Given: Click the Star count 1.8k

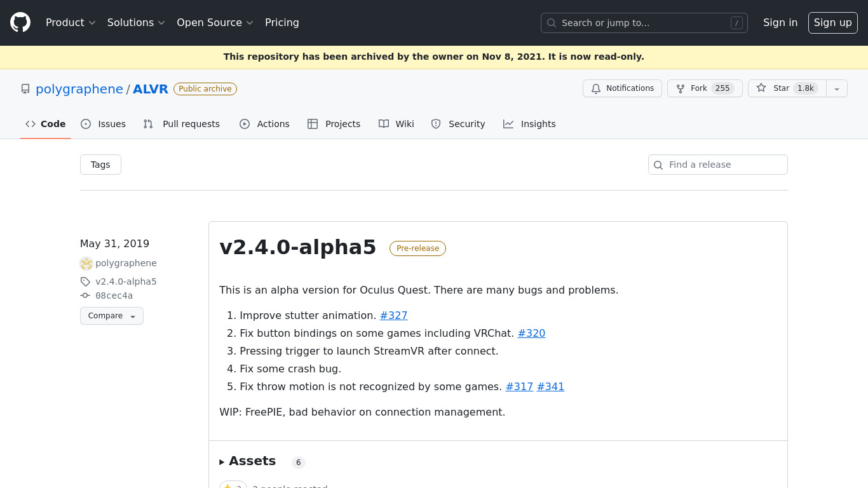Looking at the screenshot, I should coord(806,88).
